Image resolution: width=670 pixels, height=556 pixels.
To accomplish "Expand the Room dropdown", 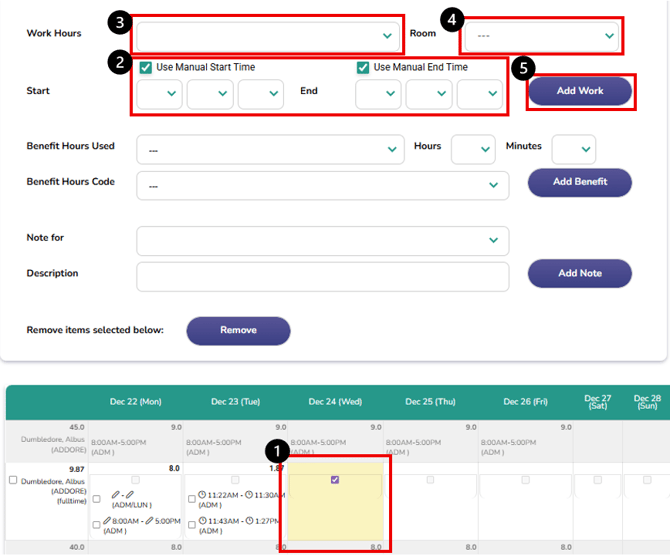I will (x=540, y=36).
